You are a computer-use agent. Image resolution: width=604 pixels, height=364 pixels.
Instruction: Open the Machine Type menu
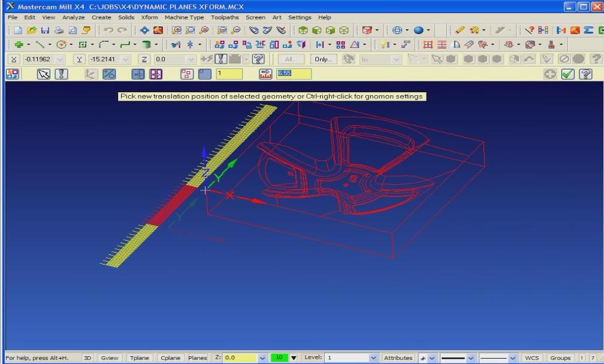184,17
